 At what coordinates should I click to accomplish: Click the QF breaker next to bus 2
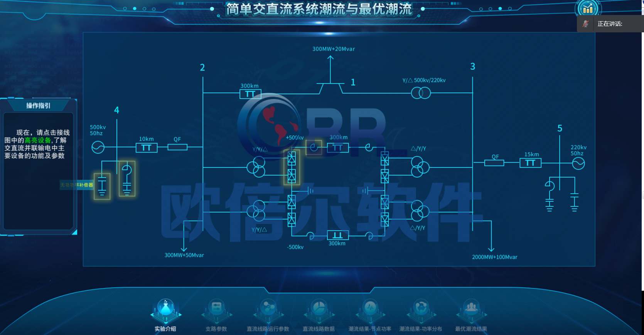pos(177,147)
